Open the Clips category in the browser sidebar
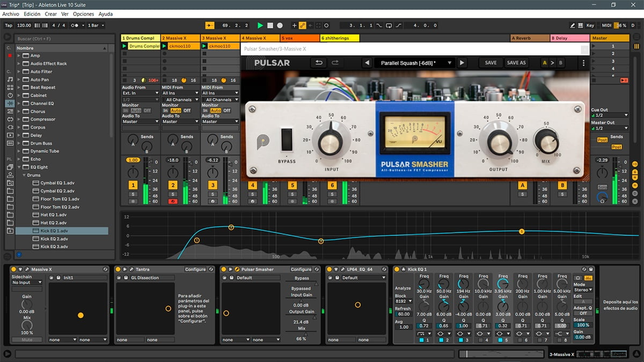The image size is (644, 362). [x=10, y=135]
